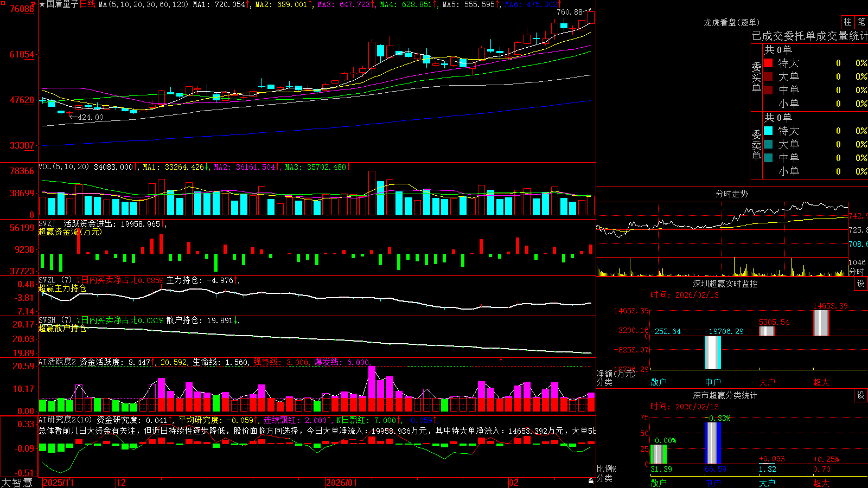Click the 日线 period label
868x488 pixels.
pos(87,4)
